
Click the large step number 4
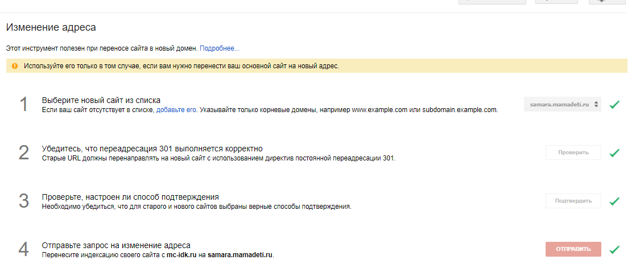pos(24,249)
